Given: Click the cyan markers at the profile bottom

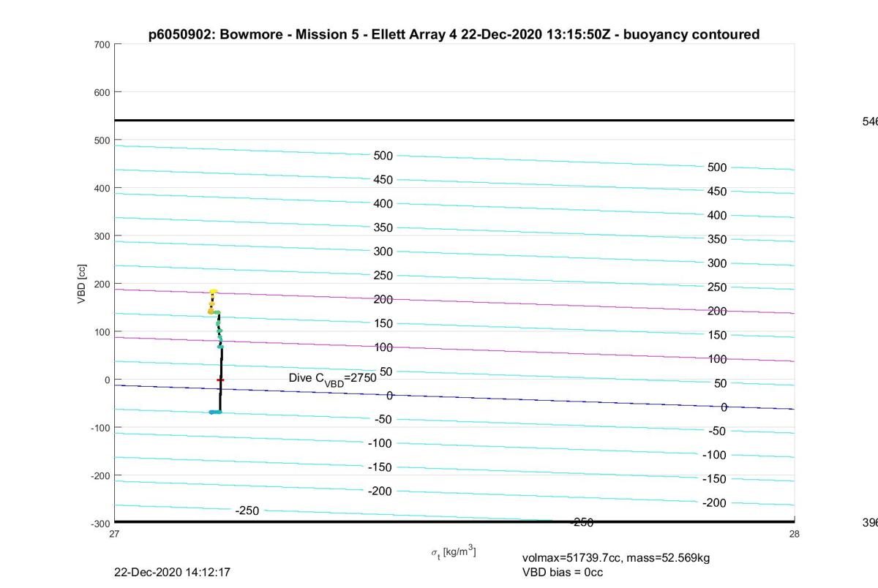Looking at the screenshot, I should coord(215,412).
